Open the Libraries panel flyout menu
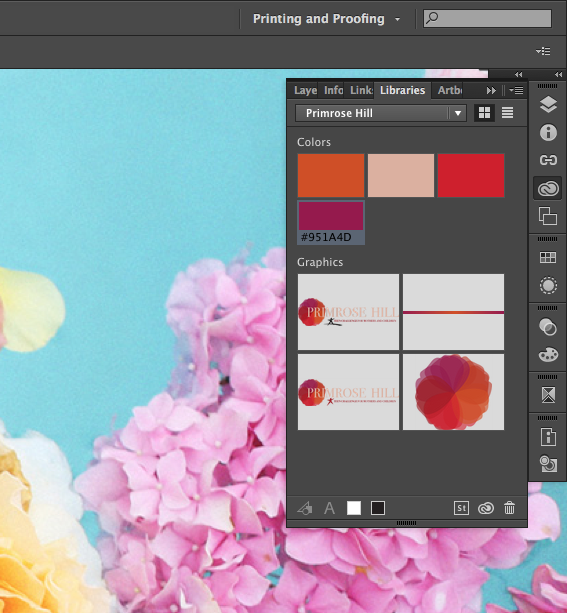Screen dimensions: 567x613 516,91
